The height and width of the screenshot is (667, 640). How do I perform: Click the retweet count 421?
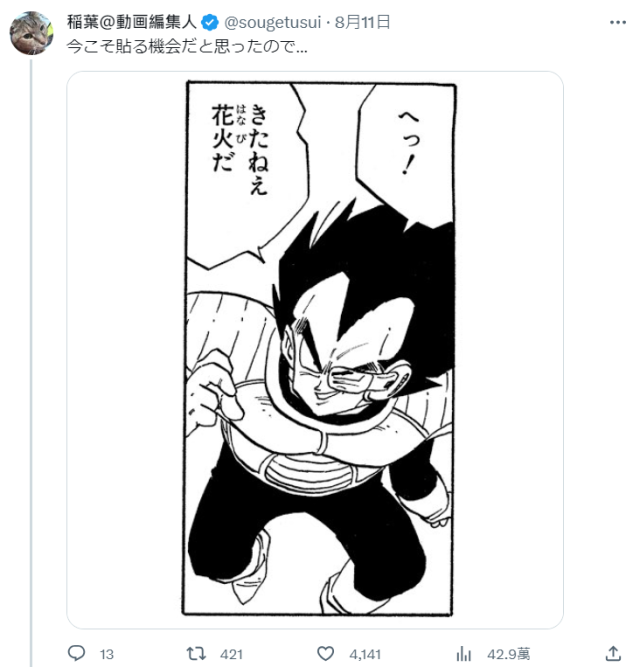[x=231, y=654]
